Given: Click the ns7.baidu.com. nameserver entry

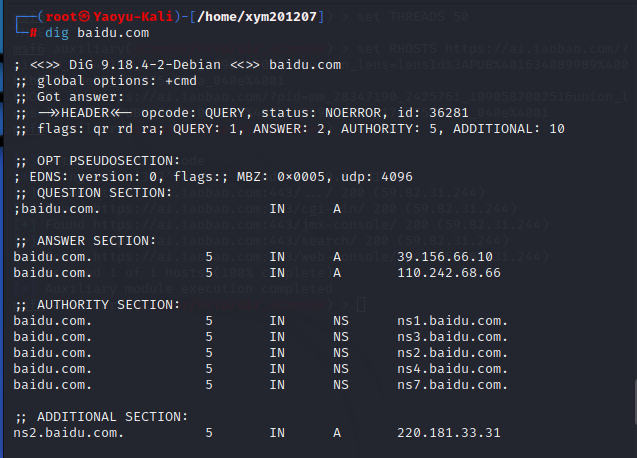Looking at the screenshot, I should (x=453, y=385).
